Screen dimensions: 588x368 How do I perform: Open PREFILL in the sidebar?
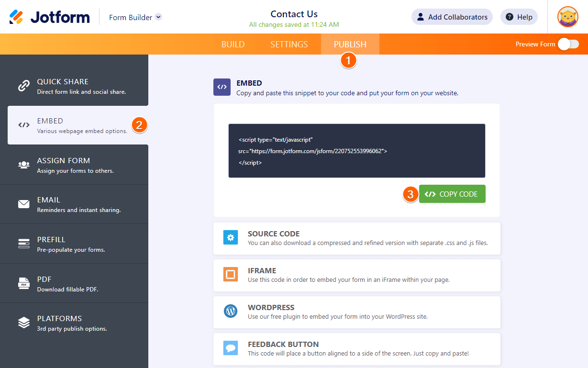74,244
